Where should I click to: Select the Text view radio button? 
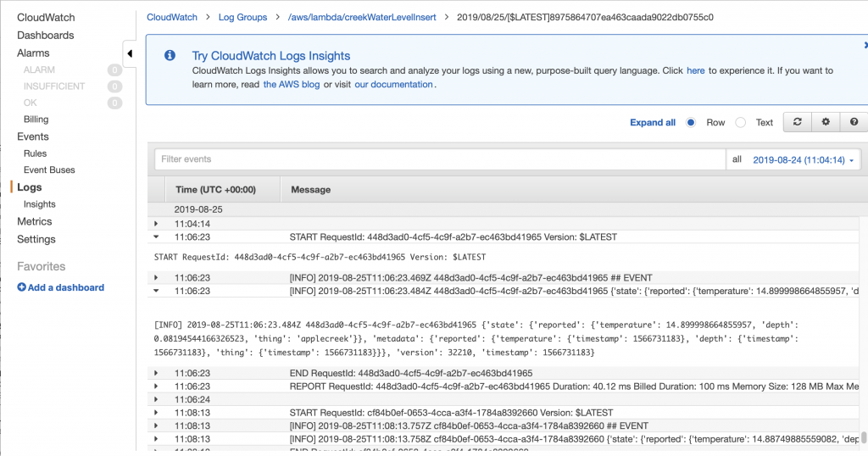(x=740, y=123)
